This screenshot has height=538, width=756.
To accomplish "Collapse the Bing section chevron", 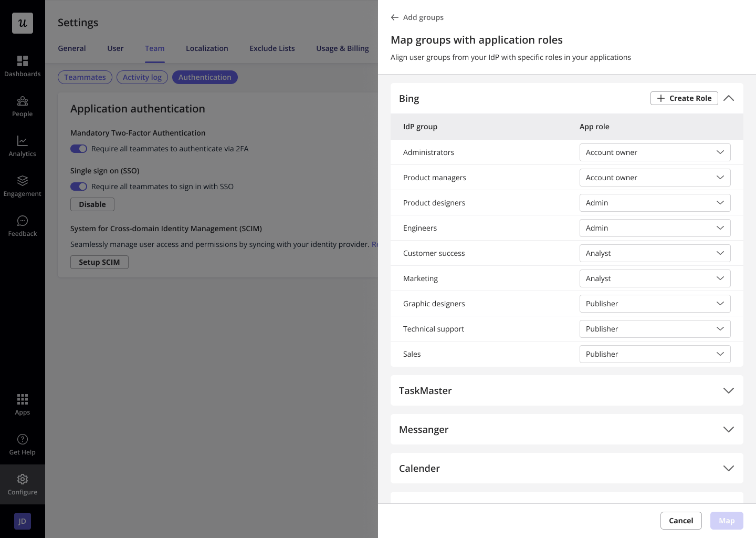I will tap(729, 98).
